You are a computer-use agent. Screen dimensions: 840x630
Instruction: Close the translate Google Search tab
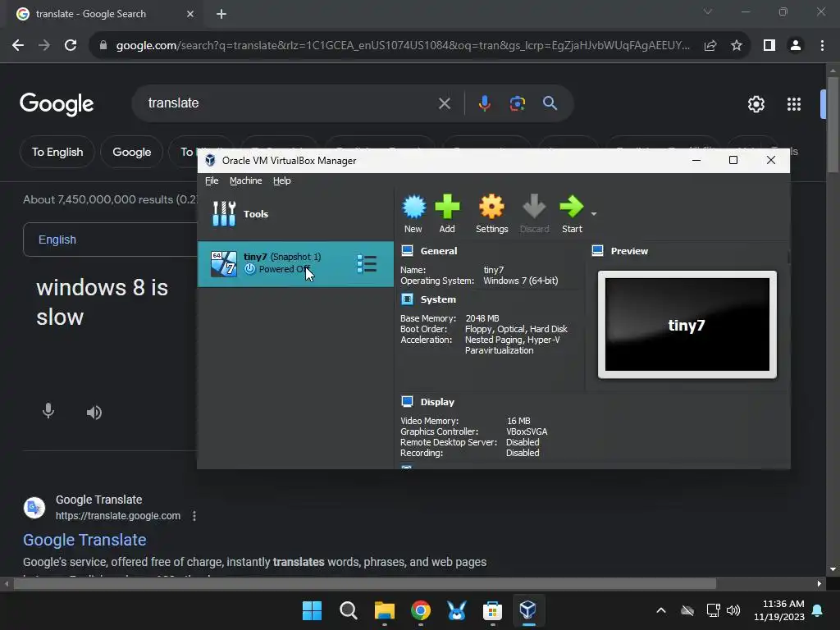pos(190,14)
